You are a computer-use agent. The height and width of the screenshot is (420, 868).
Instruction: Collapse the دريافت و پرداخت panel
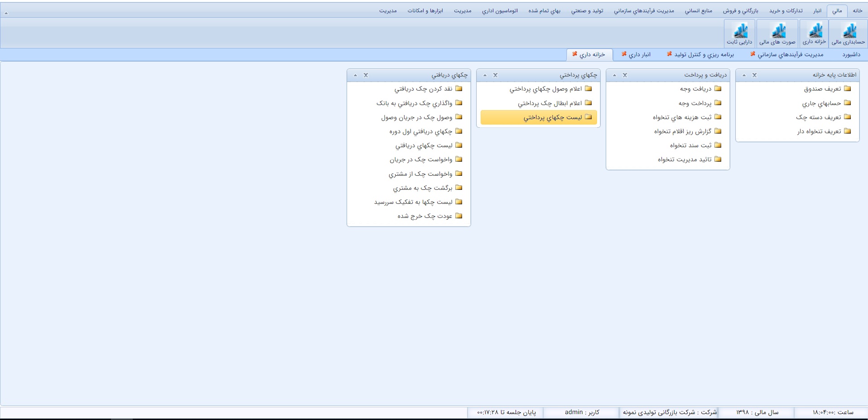point(614,75)
